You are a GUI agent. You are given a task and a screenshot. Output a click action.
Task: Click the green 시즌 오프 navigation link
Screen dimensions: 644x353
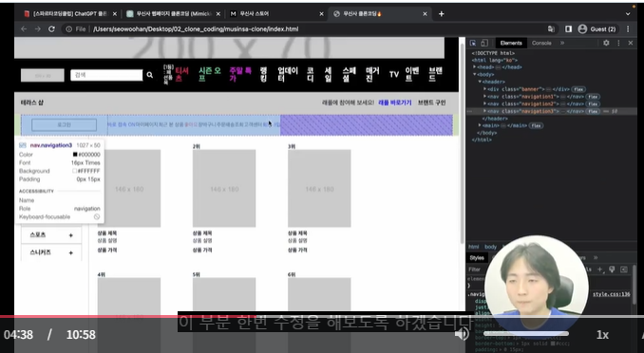(210, 74)
